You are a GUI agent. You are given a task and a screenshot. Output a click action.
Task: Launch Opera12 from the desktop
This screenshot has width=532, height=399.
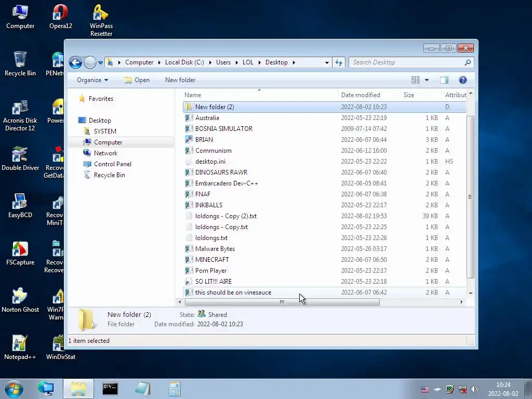click(x=60, y=17)
